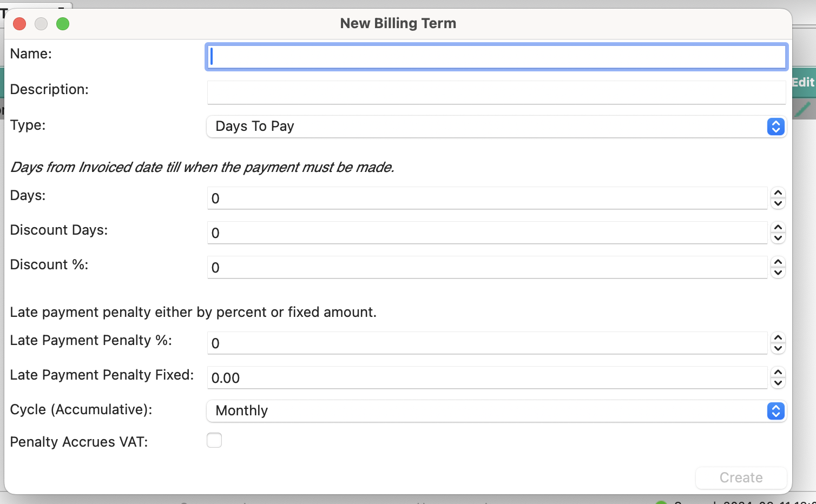Viewport: 816px width, 504px height.
Task: Click the Late Payment Penalty % field
Action: coord(487,343)
